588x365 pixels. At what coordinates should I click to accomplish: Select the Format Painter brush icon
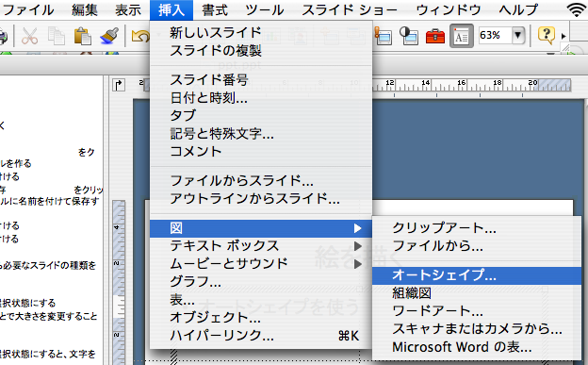(x=109, y=36)
